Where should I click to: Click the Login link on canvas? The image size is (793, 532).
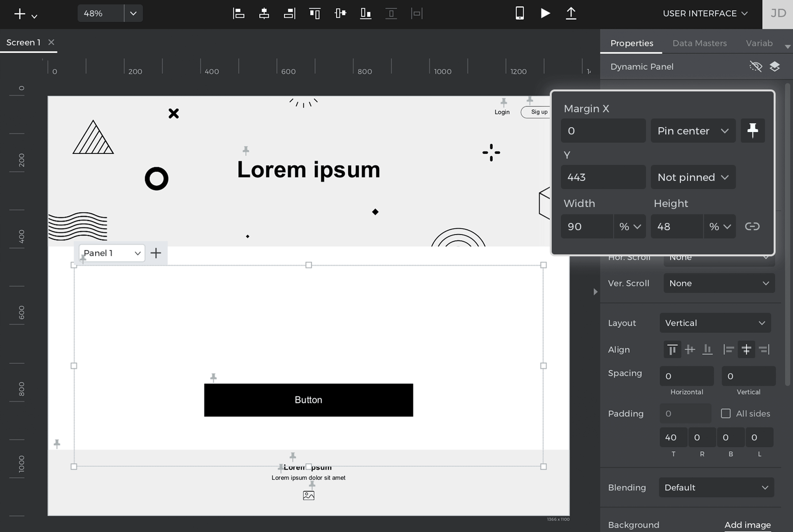click(502, 112)
